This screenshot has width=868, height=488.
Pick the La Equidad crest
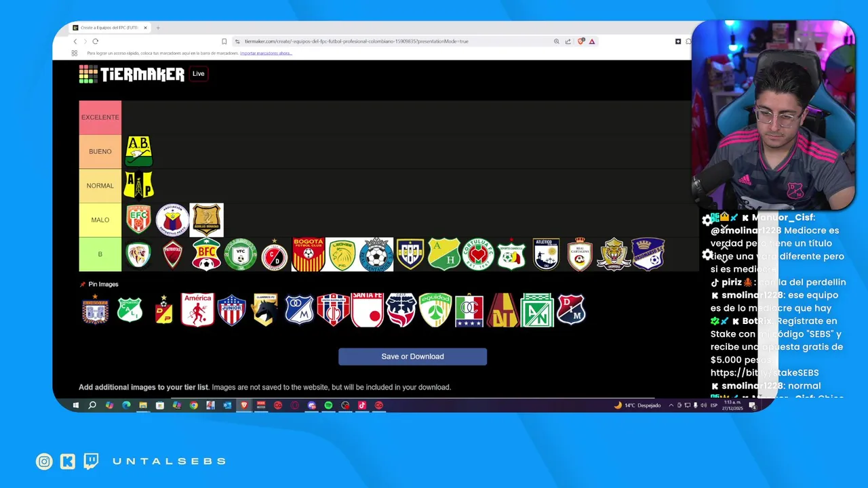click(435, 310)
